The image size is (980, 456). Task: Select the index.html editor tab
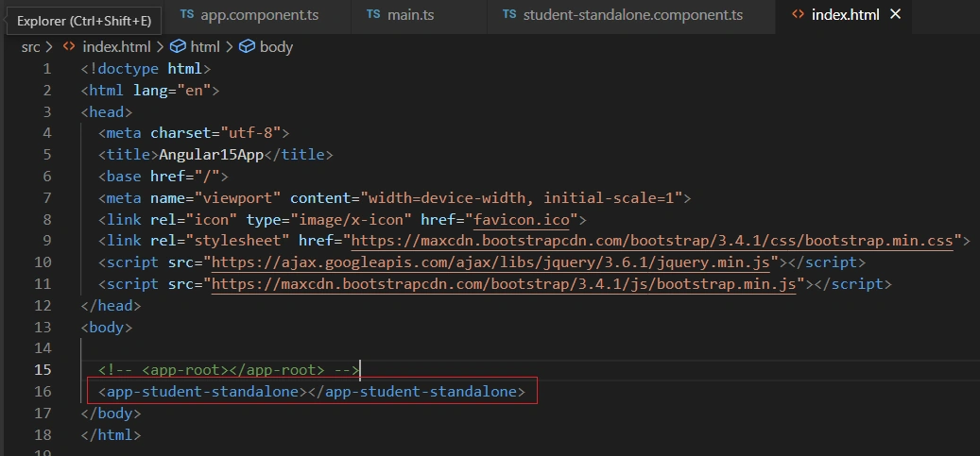click(x=845, y=15)
